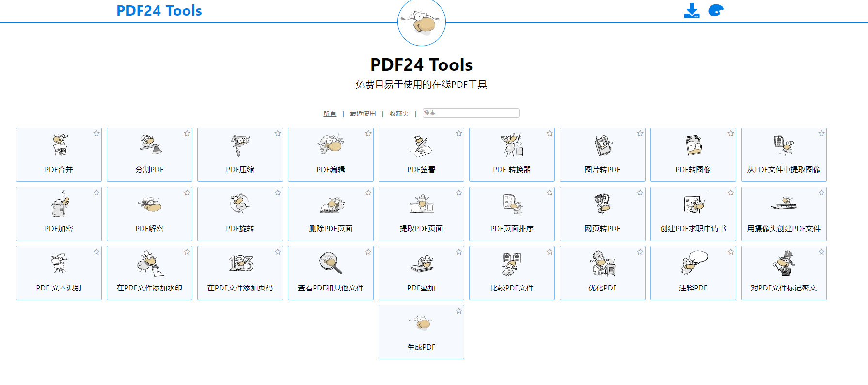
Task: Open the 生成PDF tool icon
Action: [421, 322]
